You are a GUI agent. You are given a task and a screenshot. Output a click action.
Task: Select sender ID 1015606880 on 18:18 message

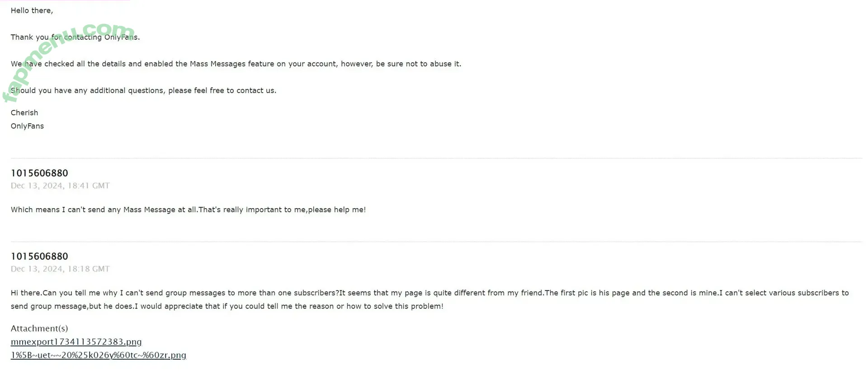pyautogui.click(x=39, y=256)
